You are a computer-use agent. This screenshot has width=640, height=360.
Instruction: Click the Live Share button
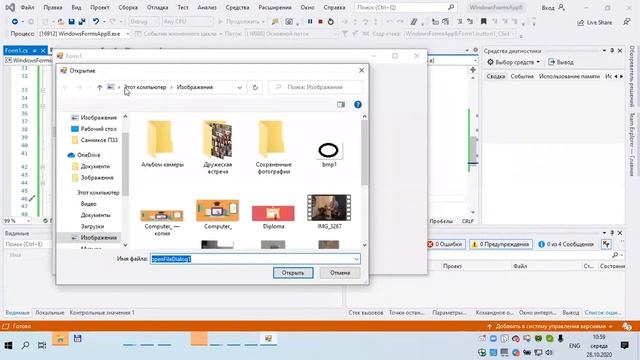[594, 22]
